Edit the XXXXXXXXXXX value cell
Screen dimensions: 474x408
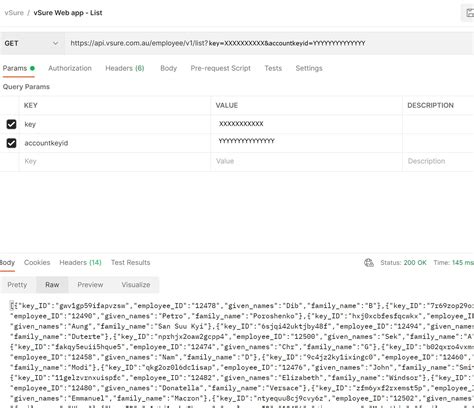(306, 124)
